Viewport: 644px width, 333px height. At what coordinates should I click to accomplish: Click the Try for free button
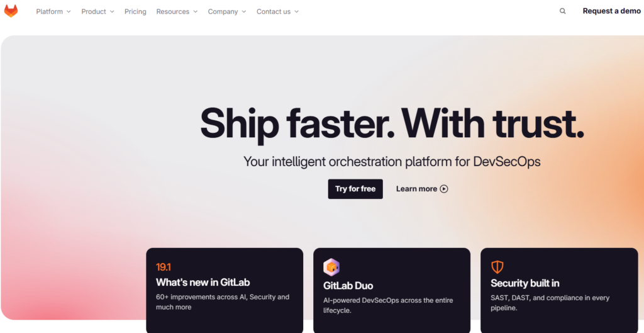(x=355, y=189)
